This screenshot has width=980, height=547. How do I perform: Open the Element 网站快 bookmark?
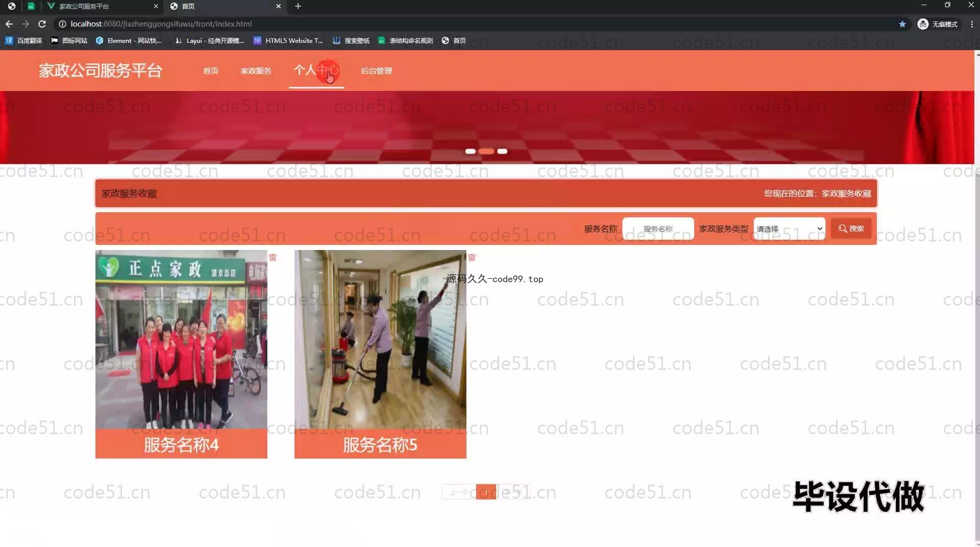click(129, 40)
